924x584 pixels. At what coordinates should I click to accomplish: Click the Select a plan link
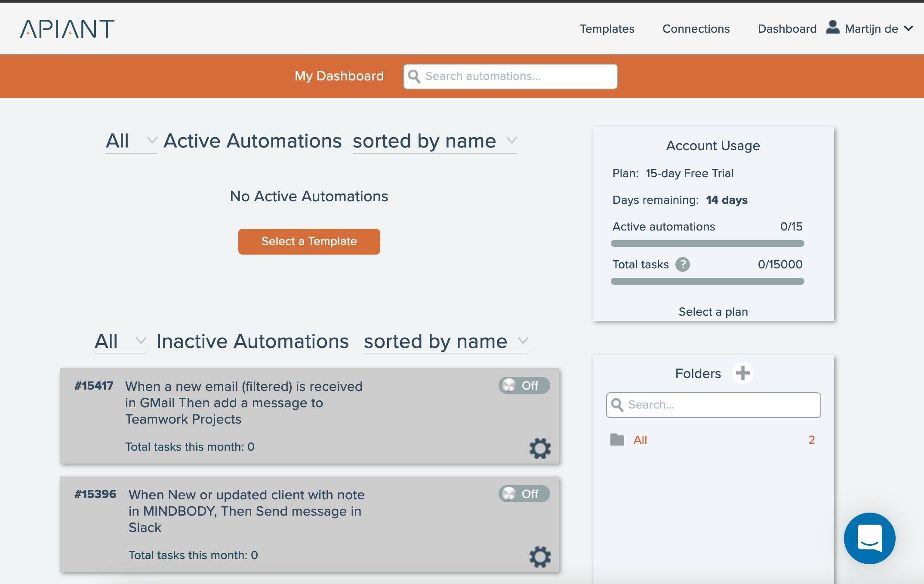coord(713,312)
